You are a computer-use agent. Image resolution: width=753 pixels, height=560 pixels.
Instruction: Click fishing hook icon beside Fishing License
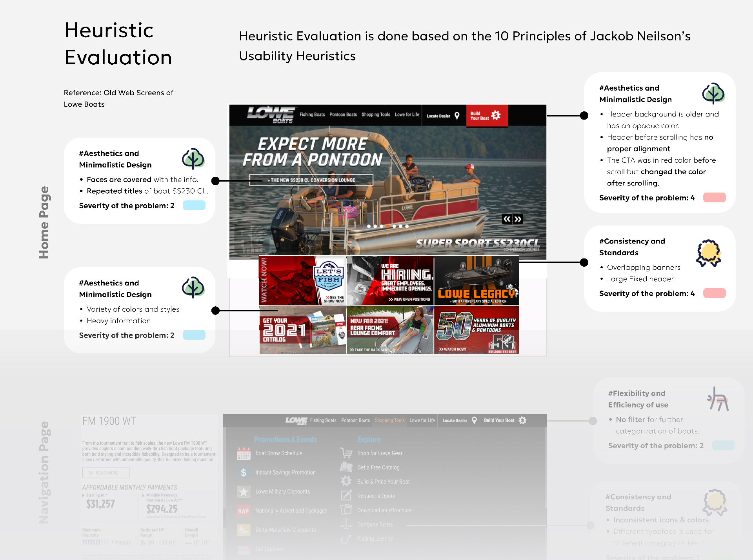coord(346,539)
